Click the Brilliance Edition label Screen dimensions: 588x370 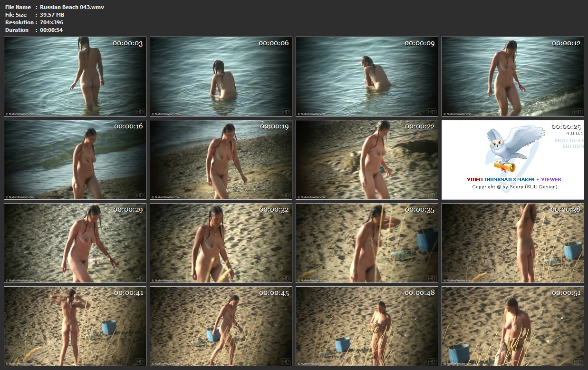coord(569,143)
